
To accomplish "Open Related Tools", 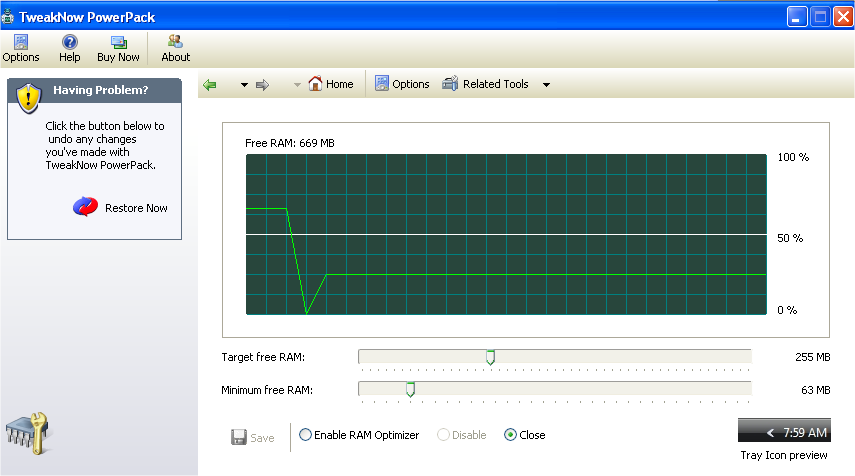I will coord(485,84).
